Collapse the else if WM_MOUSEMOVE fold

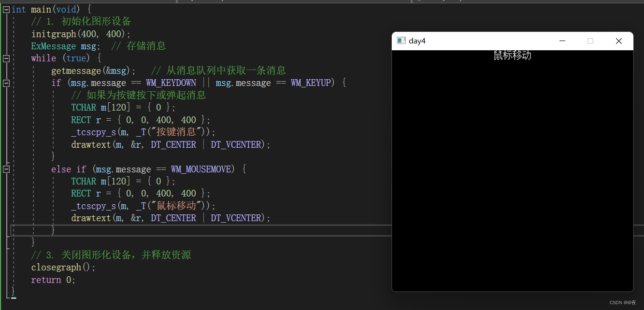pyautogui.click(x=6, y=169)
